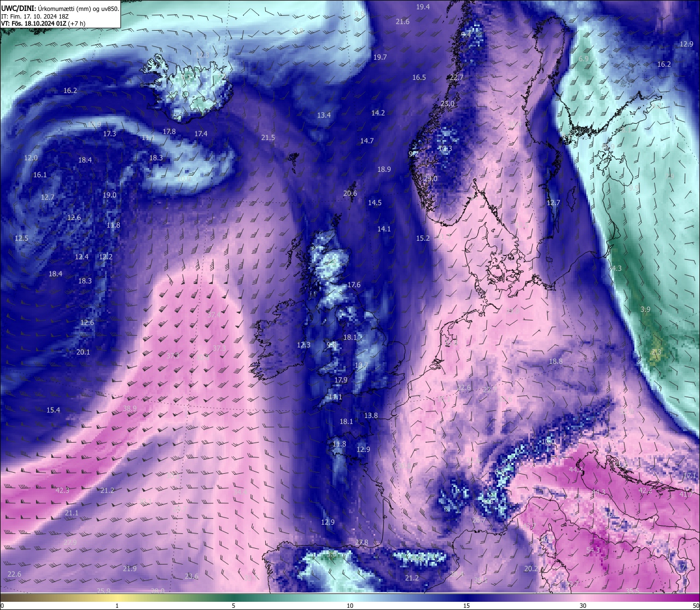This screenshot has width=700, height=610.
Task: Click the 19.0 value label
Action: (x=109, y=195)
